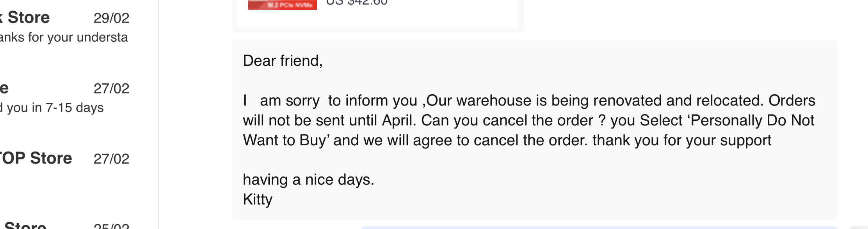Click the 27/02 date beside TOP Store
868x229 pixels.
point(111,159)
